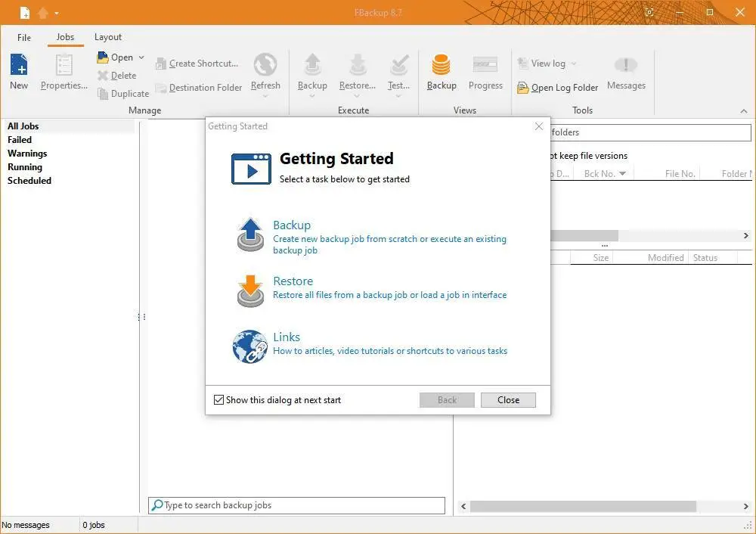
Task: Open the Messages icon
Action: click(626, 64)
